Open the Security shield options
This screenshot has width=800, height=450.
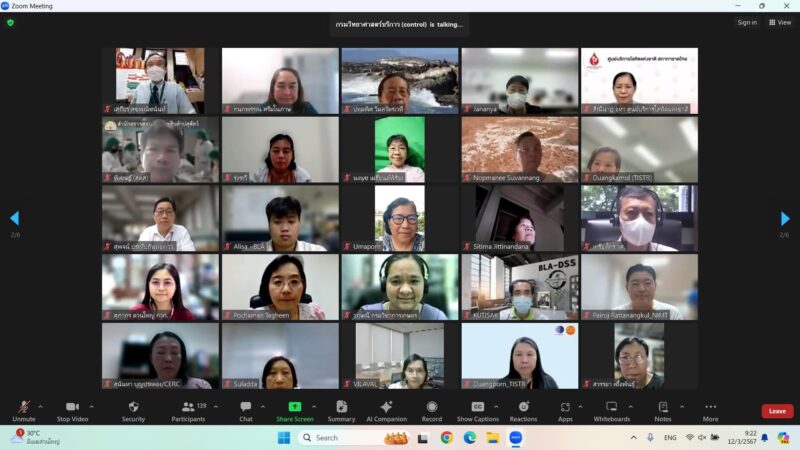click(x=134, y=411)
